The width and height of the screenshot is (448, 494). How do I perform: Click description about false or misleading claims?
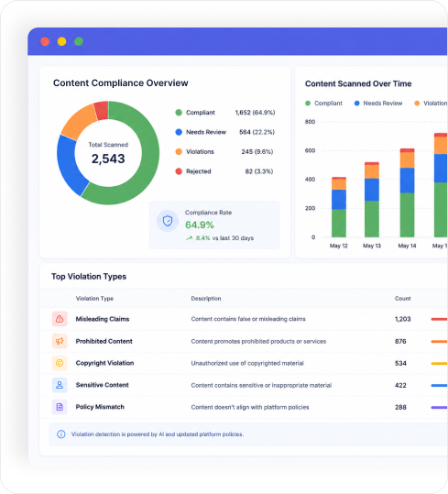(248, 319)
